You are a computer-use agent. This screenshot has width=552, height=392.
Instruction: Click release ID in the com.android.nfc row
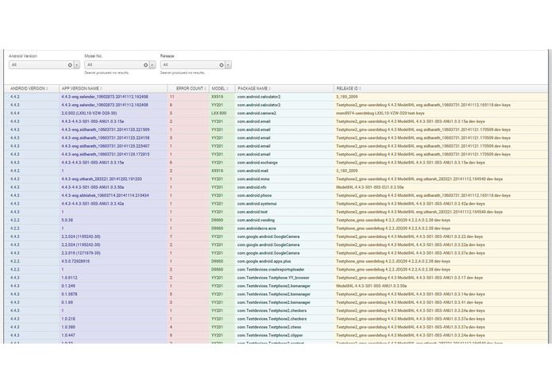click(x=440, y=187)
